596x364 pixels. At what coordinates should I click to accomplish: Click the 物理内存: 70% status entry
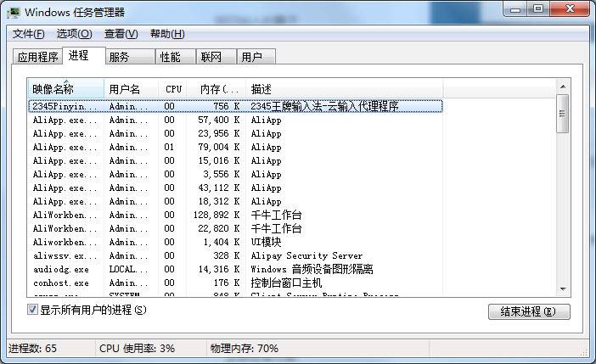pos(244,349)
